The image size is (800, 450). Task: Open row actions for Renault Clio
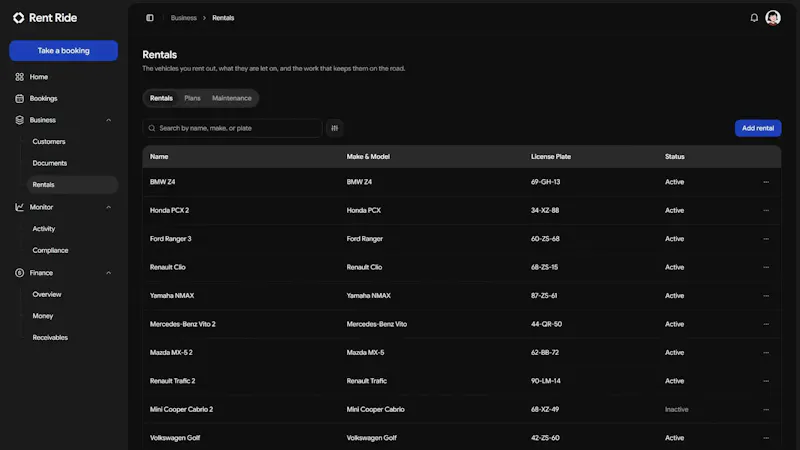click(x=766, y=267)
